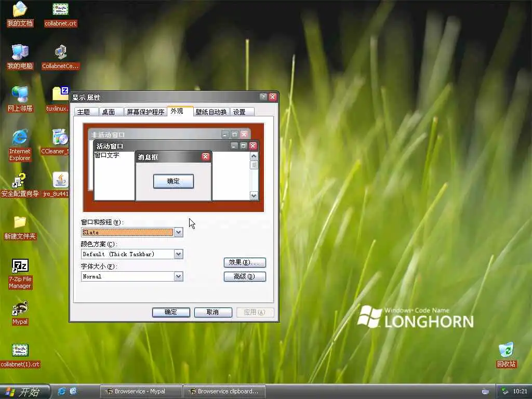Close the 显示 属性 dialog
The width and height of the screenshot is (532, 399).
272,97
